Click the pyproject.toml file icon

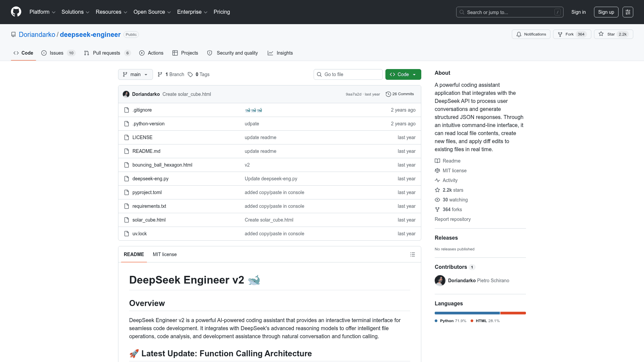[x=126, y=192]
